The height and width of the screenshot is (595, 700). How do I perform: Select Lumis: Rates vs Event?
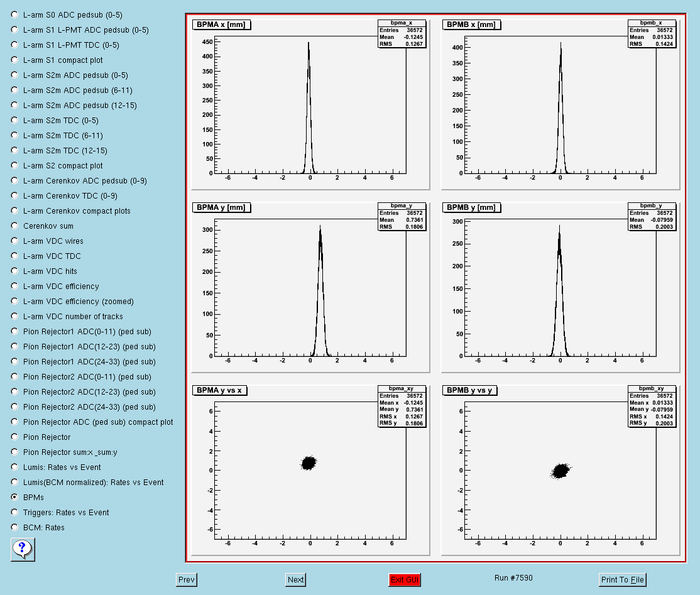click(14, 467)
